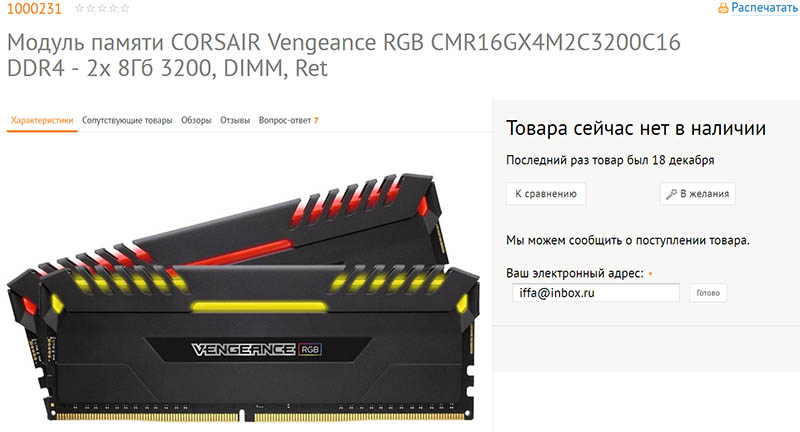Open the Обзоры tab
The image size is (800, 432).
(x=196, y=120)
